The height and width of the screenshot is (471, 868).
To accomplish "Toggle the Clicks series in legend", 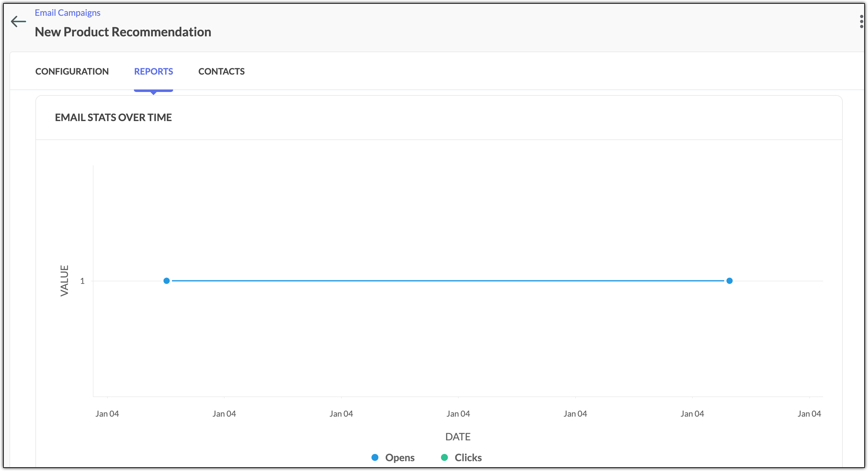I will click(461, 457).
